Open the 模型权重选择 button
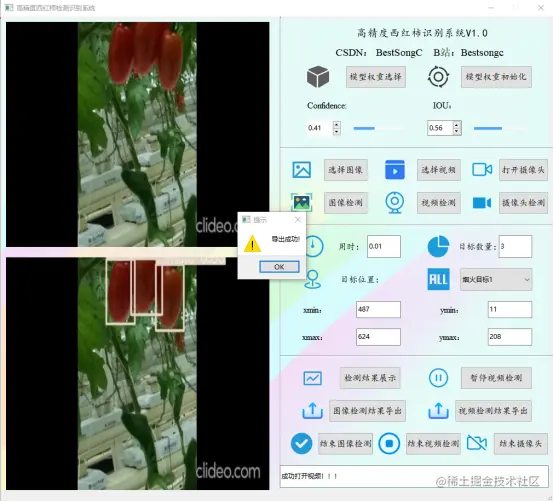554x502 pixels. (x=376, y=77)
